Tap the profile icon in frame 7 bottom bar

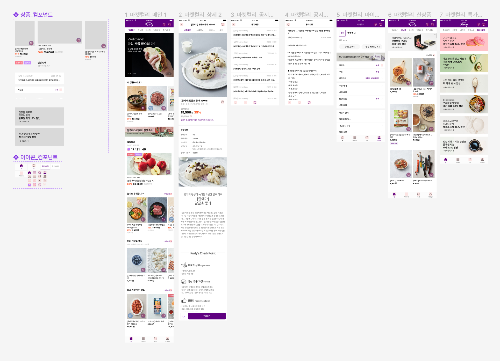[482, 160]
